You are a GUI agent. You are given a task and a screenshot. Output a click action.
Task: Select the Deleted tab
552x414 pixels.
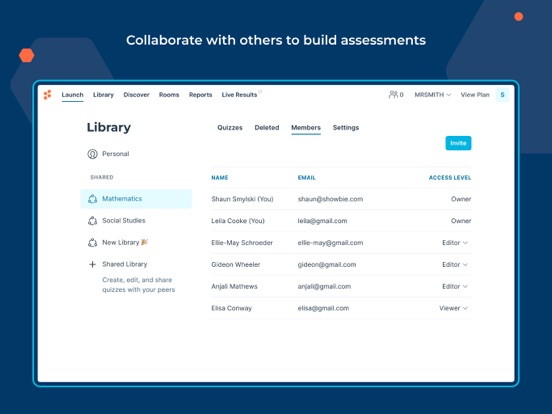[267, 127]
